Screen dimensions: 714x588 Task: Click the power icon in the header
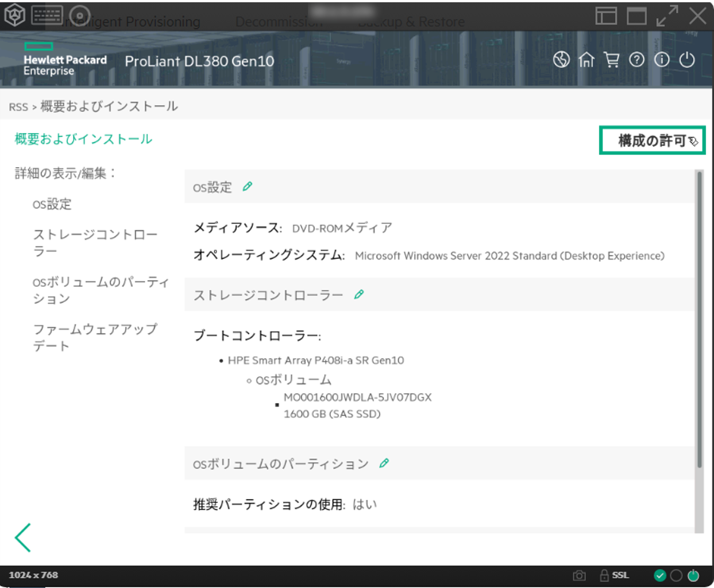click(x=687, y=60)
